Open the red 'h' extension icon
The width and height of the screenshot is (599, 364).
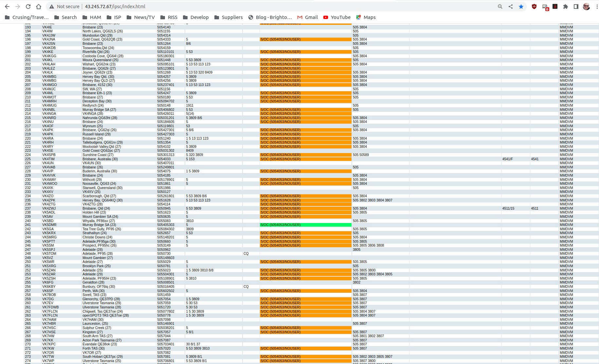555,7
